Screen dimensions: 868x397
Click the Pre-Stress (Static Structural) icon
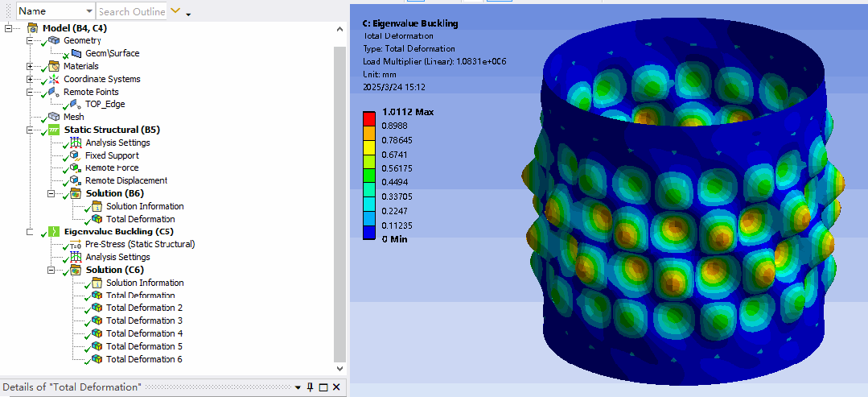click(76, 245)
